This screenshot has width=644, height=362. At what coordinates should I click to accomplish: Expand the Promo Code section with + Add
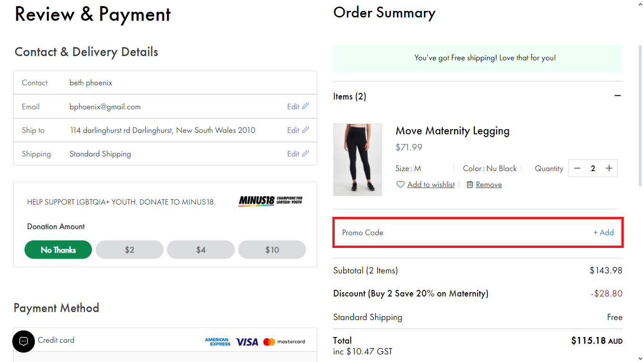[603, 232]
